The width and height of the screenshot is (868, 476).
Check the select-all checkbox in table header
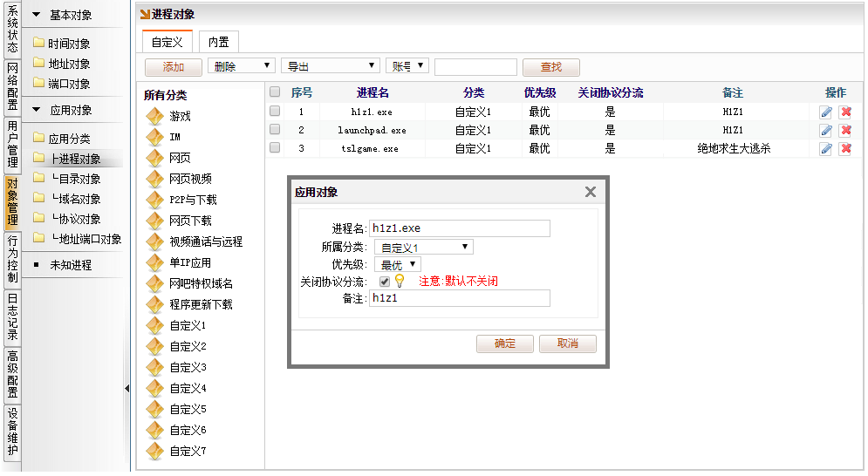click(275, 92)
